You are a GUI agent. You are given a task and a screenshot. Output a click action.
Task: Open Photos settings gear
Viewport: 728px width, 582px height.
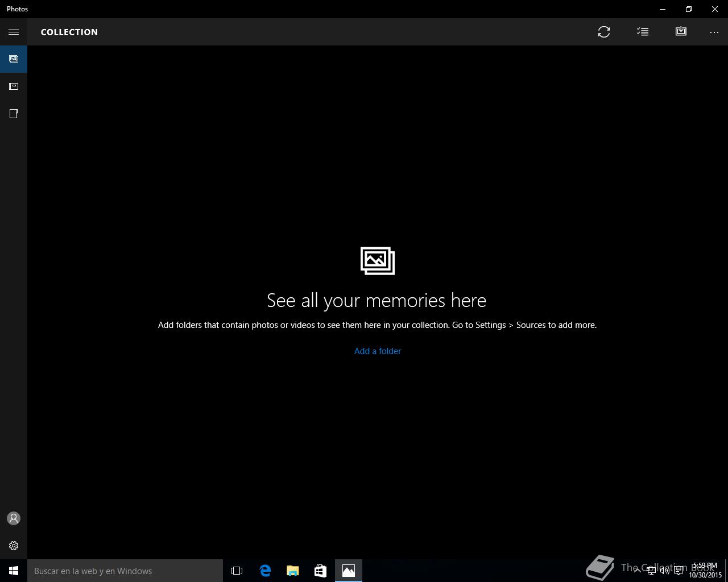point(14,546)
